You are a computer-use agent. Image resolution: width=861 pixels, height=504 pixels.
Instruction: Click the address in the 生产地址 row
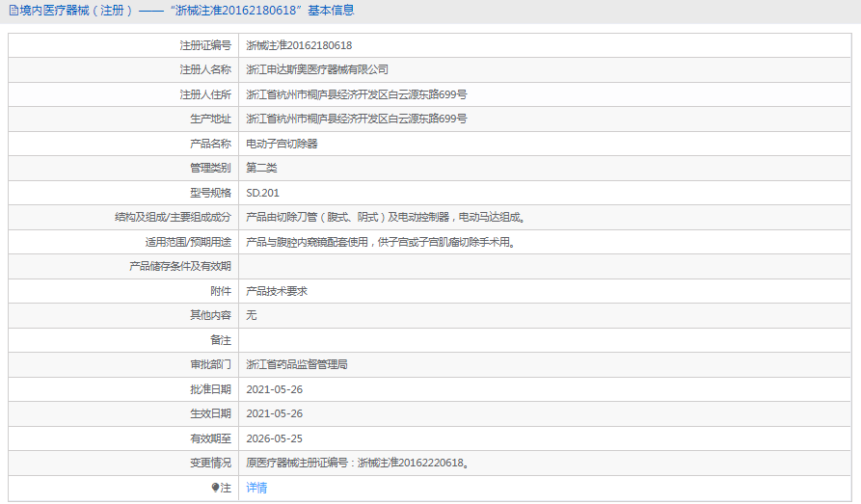click(357, 119)
